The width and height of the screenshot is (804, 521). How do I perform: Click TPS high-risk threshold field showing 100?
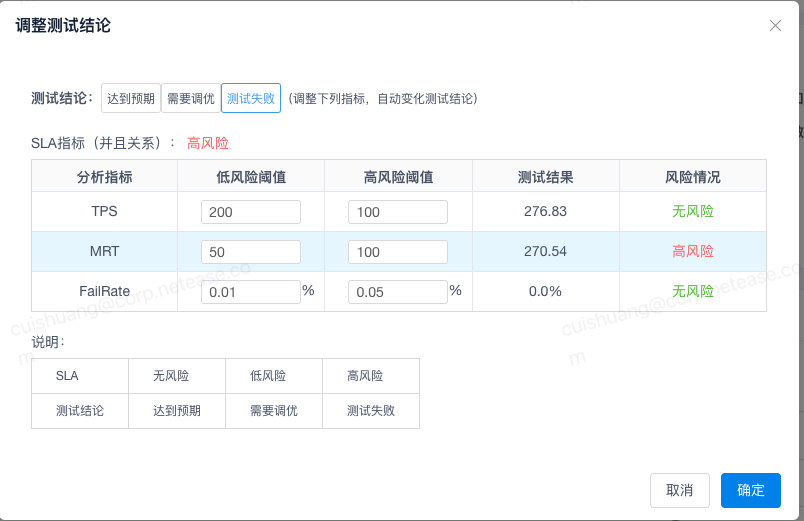tap(397, 212)
